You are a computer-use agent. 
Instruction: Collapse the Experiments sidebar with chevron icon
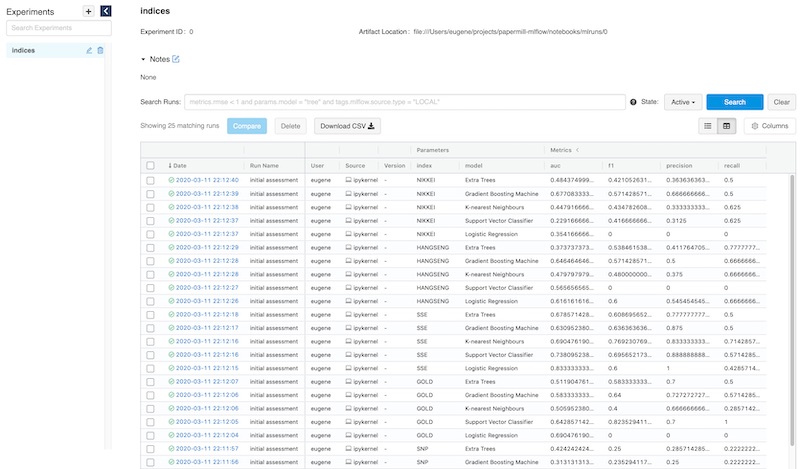(106, 11)
